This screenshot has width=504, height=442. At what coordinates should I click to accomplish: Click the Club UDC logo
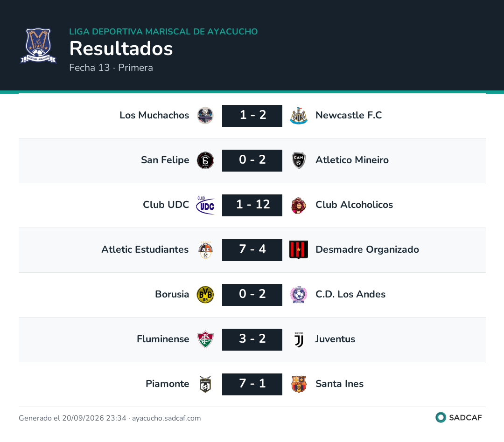coord(205,205)
